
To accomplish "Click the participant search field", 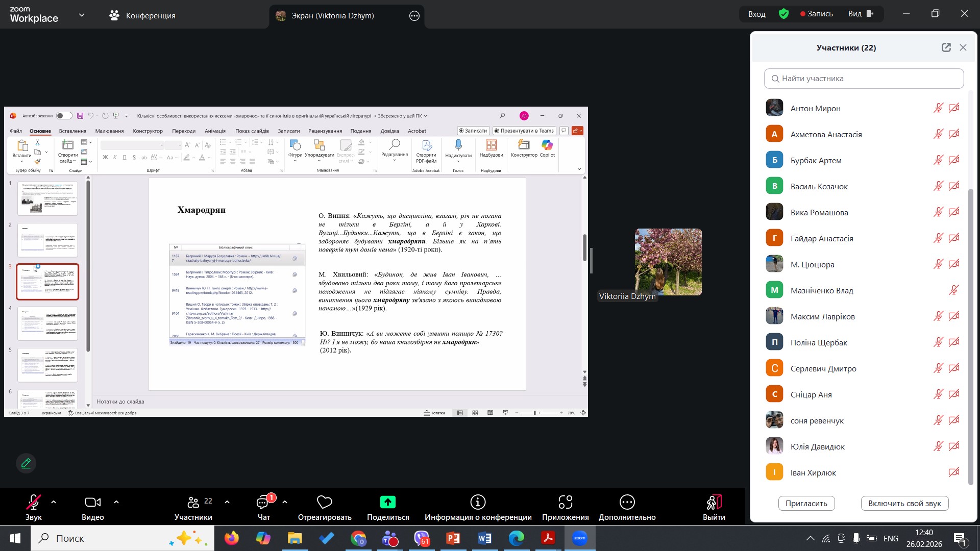I will point(864,79).
